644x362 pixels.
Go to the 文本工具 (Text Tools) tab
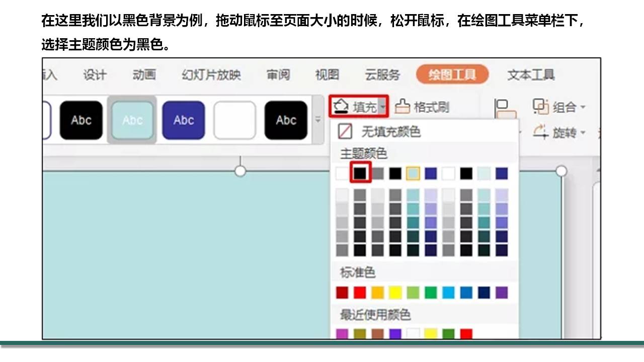(531, 75)
